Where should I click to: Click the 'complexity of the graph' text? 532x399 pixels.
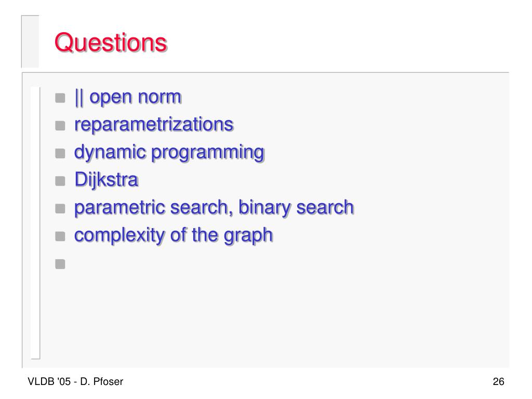[x=174, y=235]
